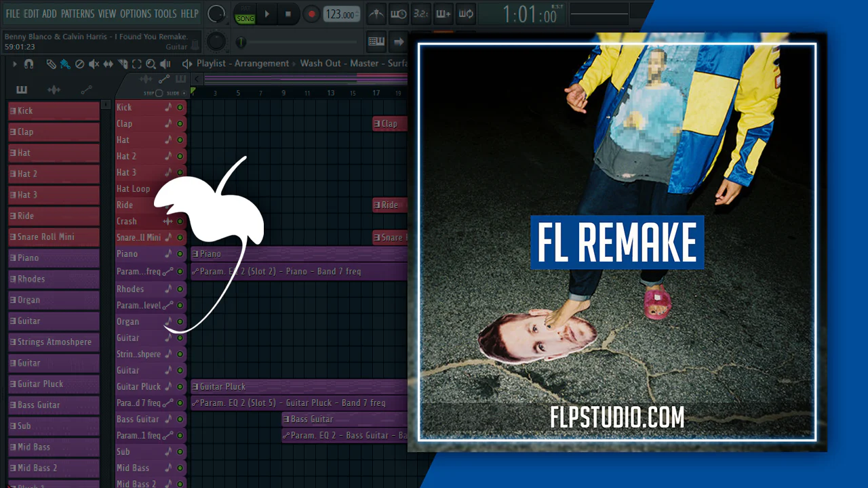Mute the Hat track
Screen dimensions: 868x488
pos(180,140)
